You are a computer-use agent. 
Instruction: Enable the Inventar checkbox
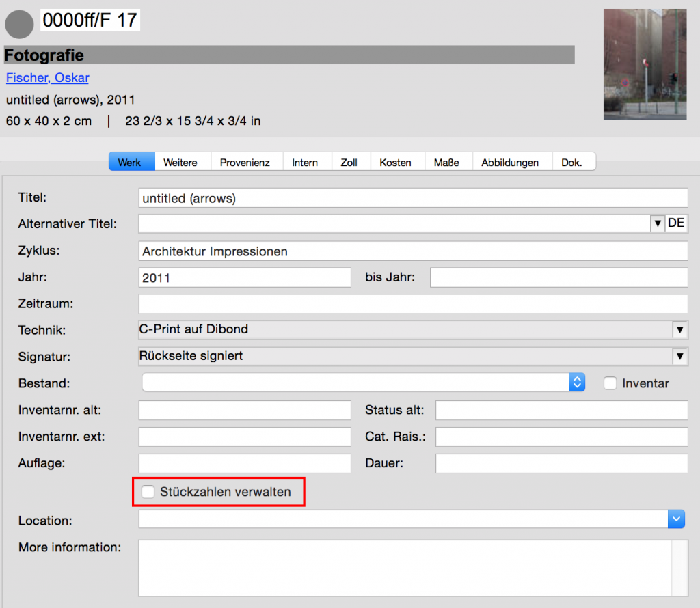[x=610, y=383]
